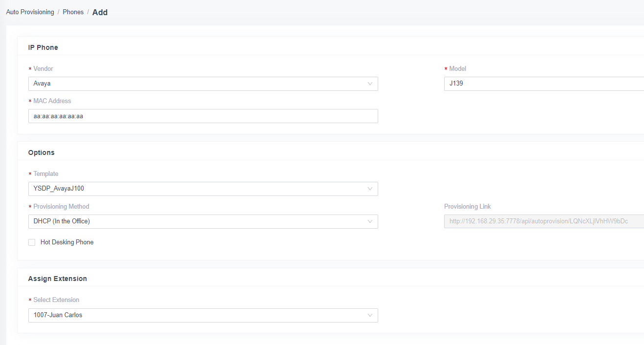
Task: Click the Hot Desking Phone label text
Action: click(x=67, y=242)
